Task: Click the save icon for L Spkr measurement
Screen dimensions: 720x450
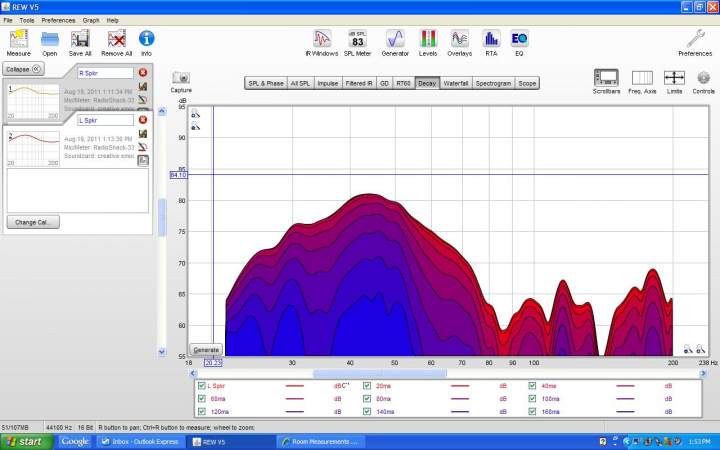Action: click(x=143, y=134)
